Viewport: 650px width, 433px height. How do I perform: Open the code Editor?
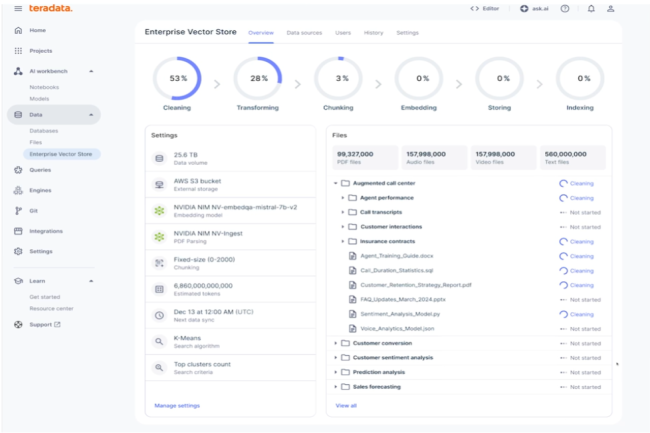click(485, 8)
